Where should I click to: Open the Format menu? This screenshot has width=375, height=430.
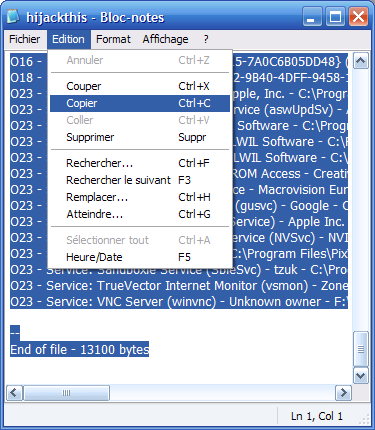click(x=113, y=39)
